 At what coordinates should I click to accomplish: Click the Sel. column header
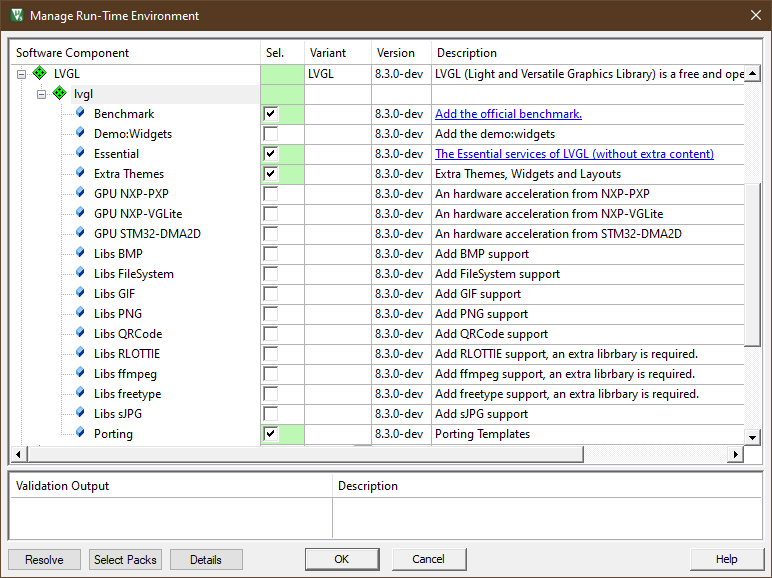click(282, 53)
